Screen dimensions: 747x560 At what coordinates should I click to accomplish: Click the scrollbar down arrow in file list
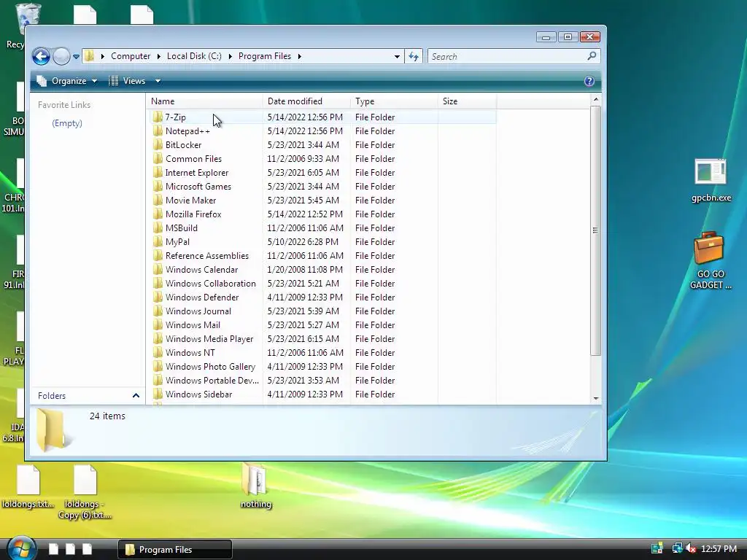click(x=595, y=399)
